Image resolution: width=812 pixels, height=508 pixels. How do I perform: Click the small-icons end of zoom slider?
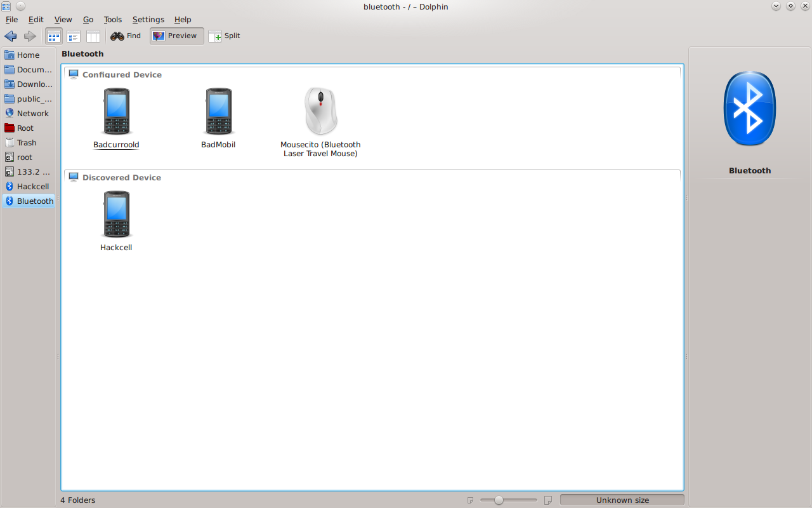[x=470, y=500]
